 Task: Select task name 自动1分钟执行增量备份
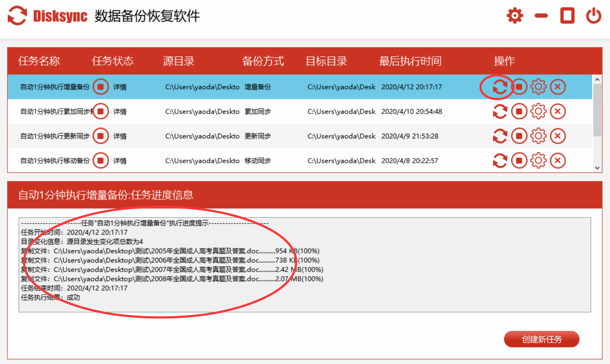pos(55,87)
